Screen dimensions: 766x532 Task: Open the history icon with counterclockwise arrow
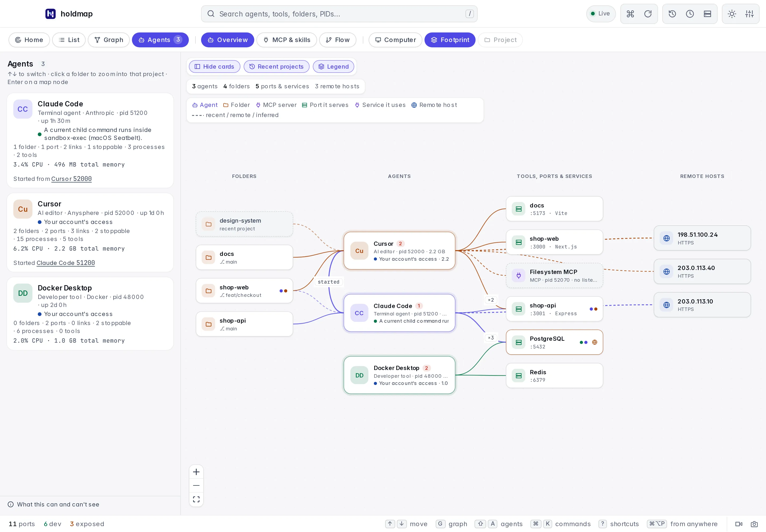(672, 14)
